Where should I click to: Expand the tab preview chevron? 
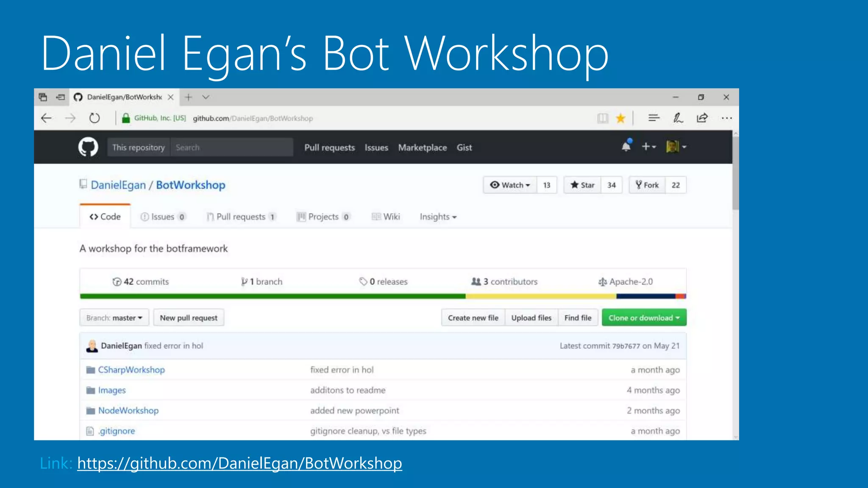tap(206, 97)
